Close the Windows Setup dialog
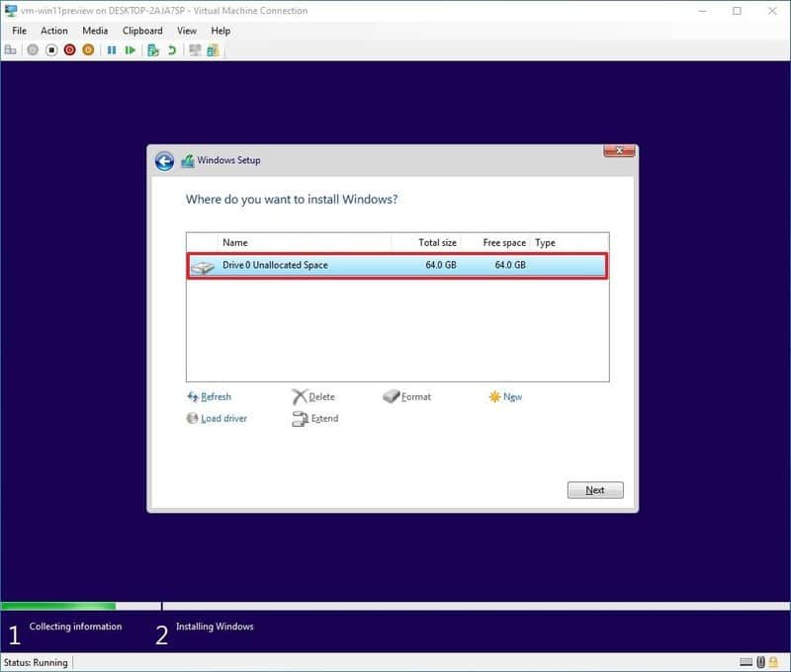This screenshot has width=791, height=672. point(620,150)
